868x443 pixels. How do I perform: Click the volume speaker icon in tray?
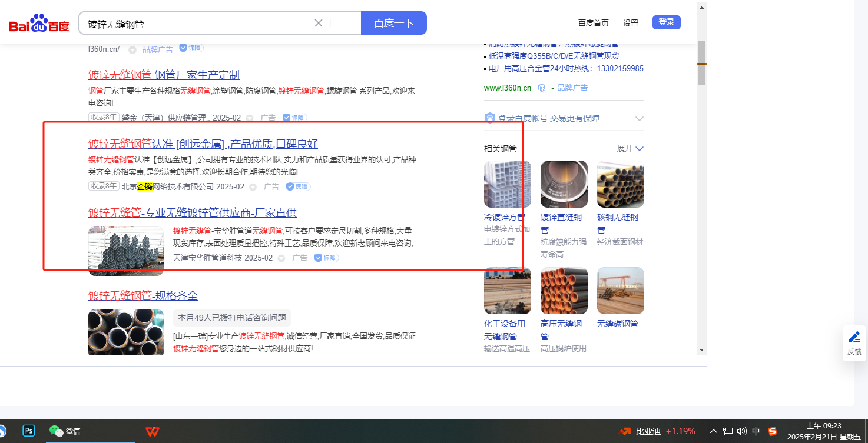tap(742, 431)
